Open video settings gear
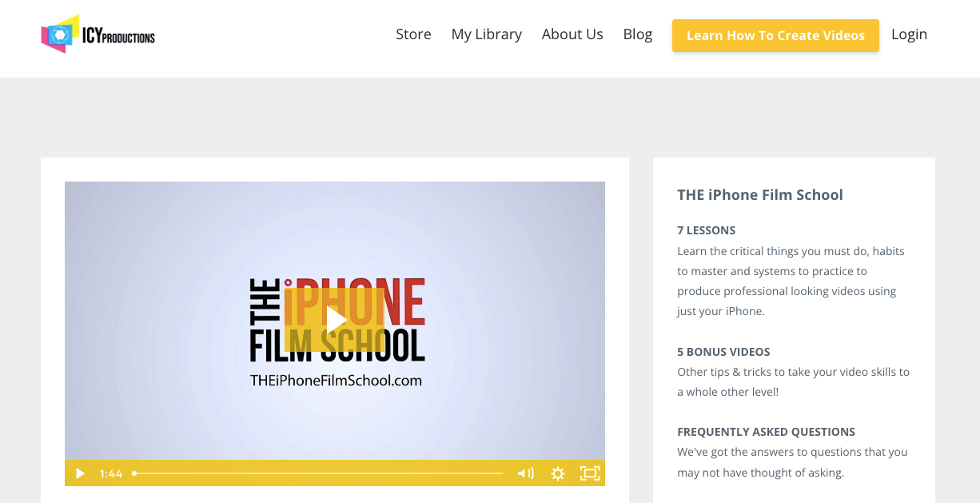 pos(558,473)
